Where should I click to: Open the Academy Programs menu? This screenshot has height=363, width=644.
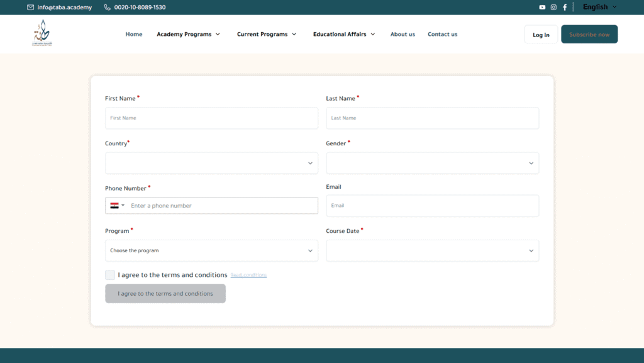pos(188,35)
